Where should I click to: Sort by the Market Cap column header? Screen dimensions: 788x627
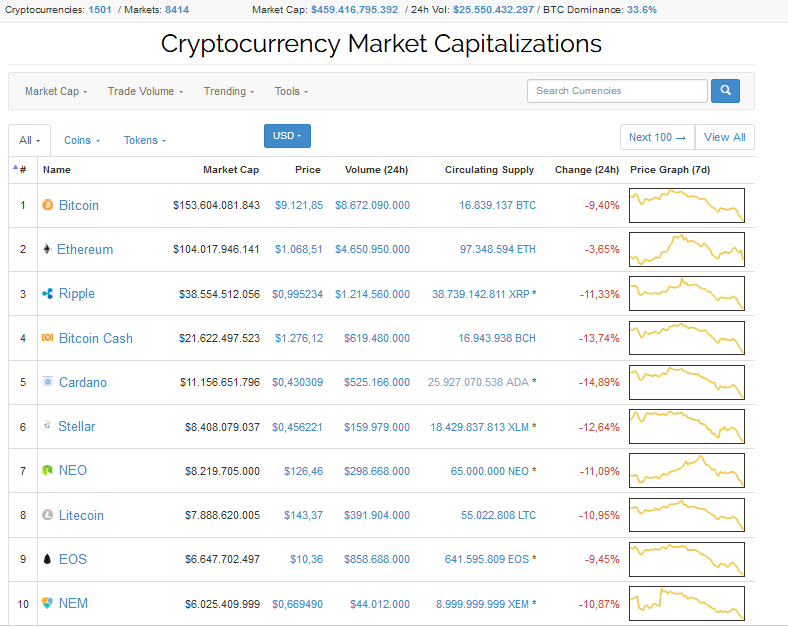click(x=231, y=170)
